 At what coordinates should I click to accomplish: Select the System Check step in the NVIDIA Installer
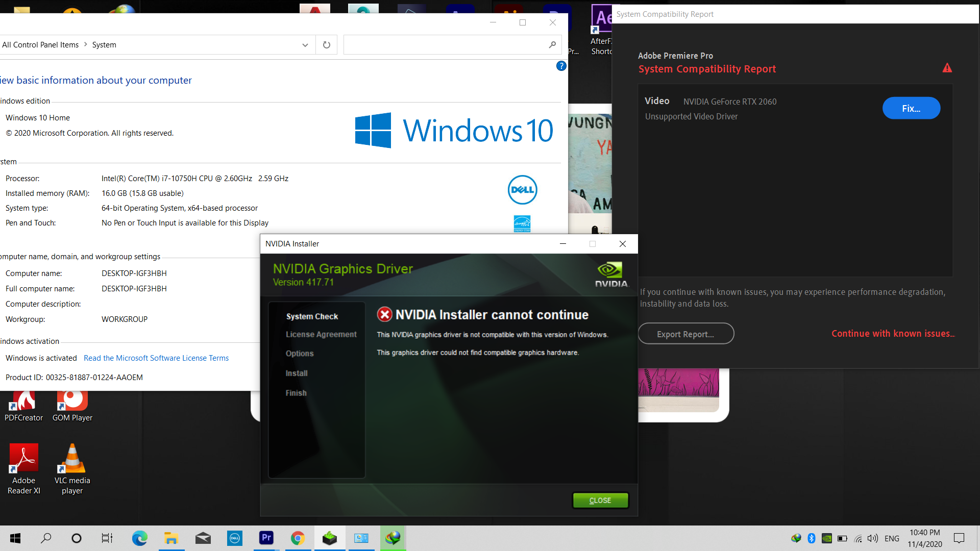tap(312, 316)
